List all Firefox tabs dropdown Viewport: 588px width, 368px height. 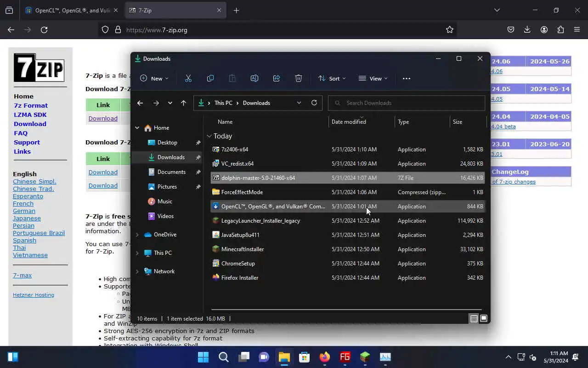[497, 10]
